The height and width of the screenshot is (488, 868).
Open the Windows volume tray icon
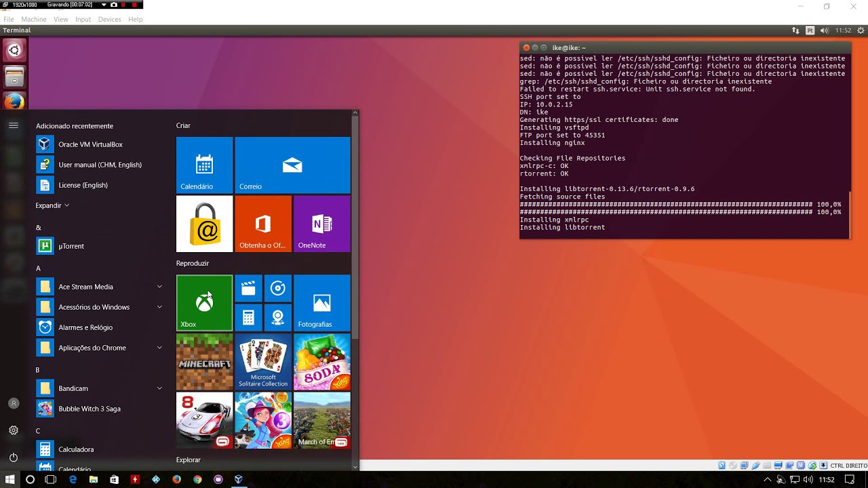pyautogui.click(x=807, y=479)
